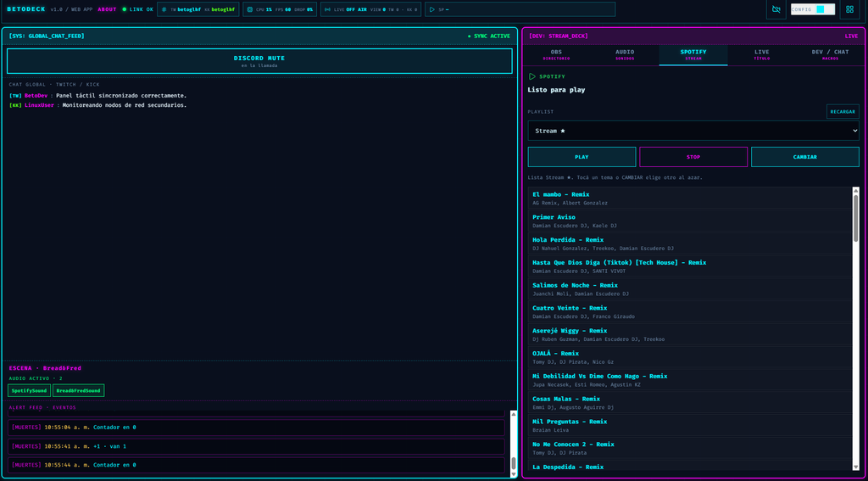Image resolution: width=868 pixels, height=481 pixels.
Task: Toggle the camera-off icon button
Action: [x=776, y=9]
